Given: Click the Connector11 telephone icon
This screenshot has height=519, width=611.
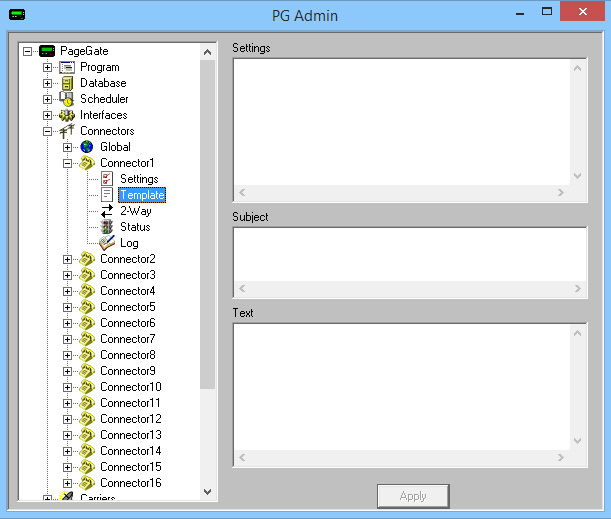Looking at the screenshot, I should click(87, 402).
